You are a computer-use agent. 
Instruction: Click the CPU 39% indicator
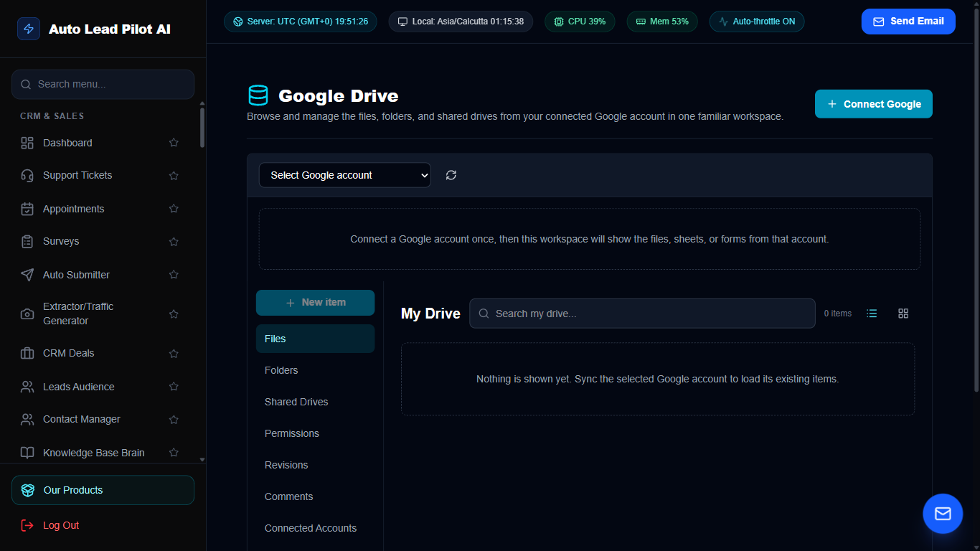coord(580,22)
